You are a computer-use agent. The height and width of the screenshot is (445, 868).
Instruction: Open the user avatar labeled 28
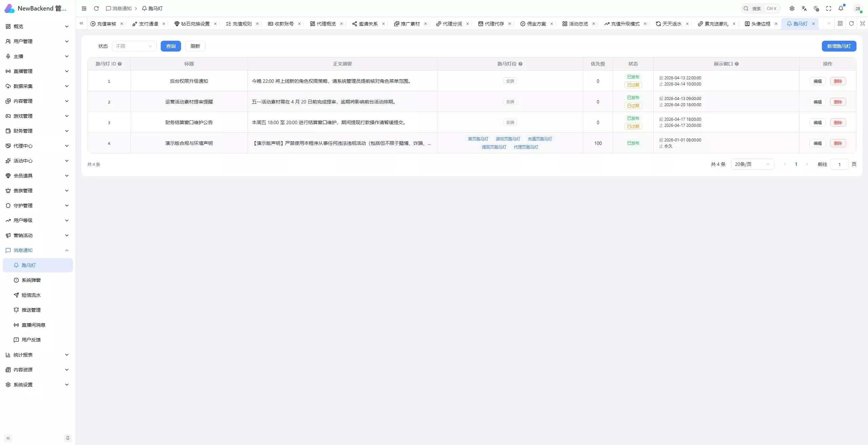click(x=858, y=8)
